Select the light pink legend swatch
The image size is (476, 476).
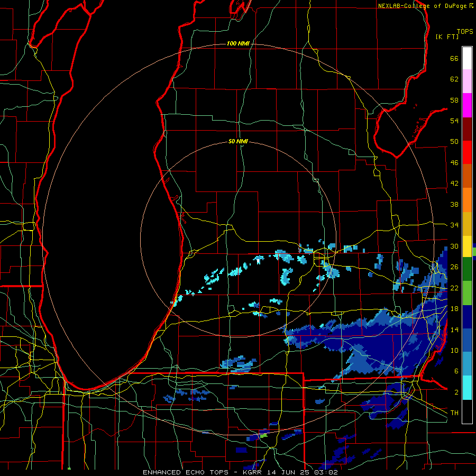[467, 81]
